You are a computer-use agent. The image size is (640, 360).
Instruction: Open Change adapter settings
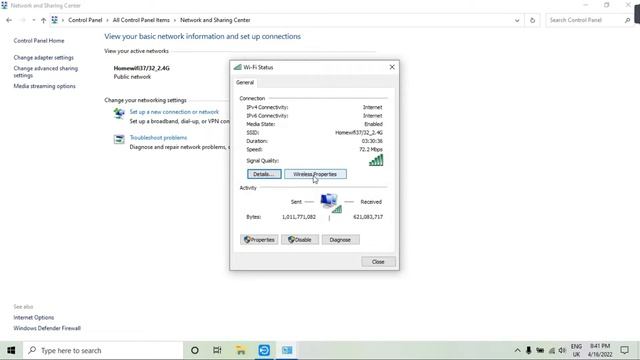click(x=44, y=58)
